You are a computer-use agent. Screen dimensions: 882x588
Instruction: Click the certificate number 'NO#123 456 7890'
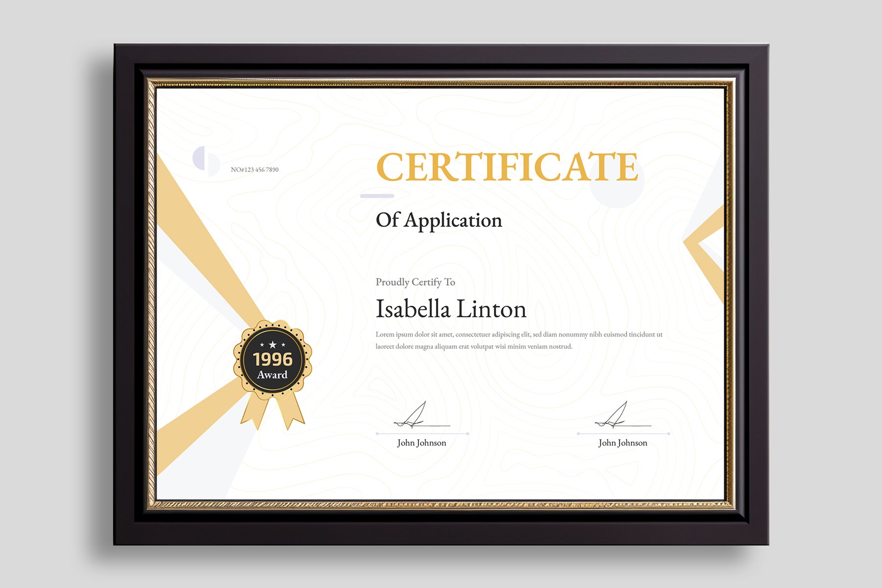pyautogui.click(x=255, y=170)
